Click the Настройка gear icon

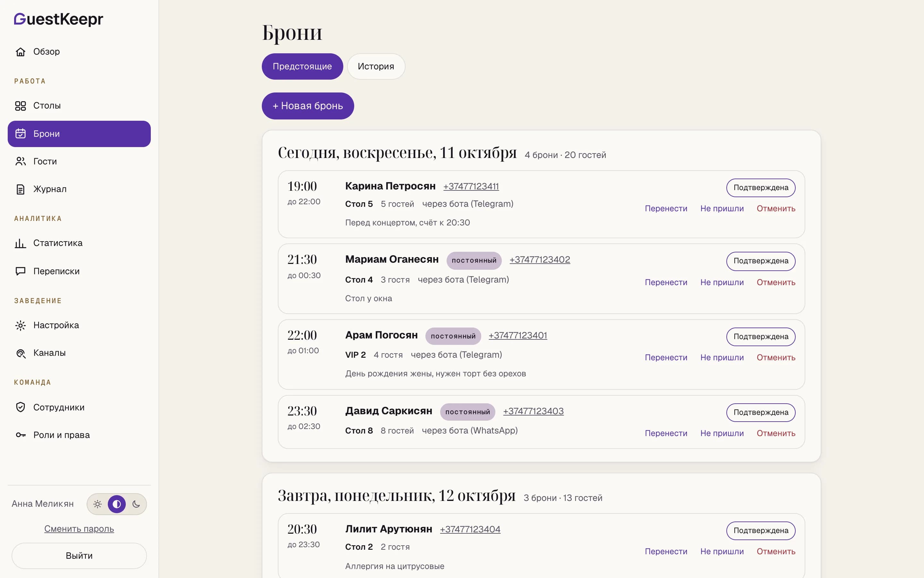(21, 325)
